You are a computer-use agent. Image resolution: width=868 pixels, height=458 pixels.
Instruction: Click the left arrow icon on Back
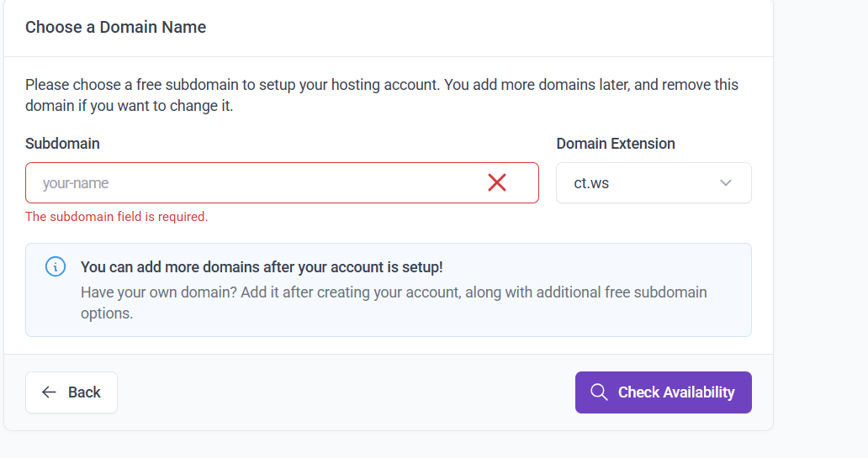pos(49,392)
